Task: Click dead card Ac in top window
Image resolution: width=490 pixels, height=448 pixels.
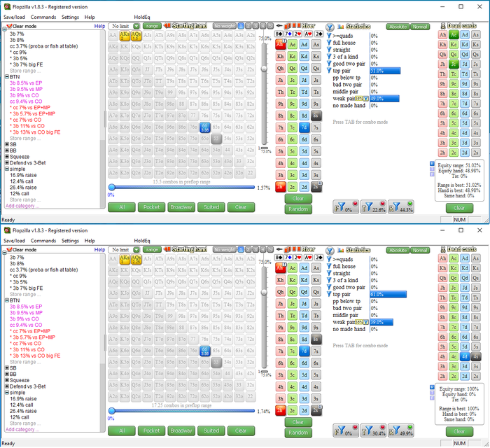Action: click(x=454, y=34)
